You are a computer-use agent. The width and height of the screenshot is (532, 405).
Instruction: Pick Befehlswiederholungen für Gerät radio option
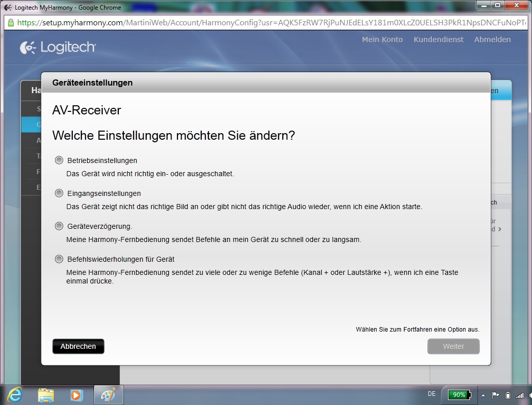(x=59, y=259)
